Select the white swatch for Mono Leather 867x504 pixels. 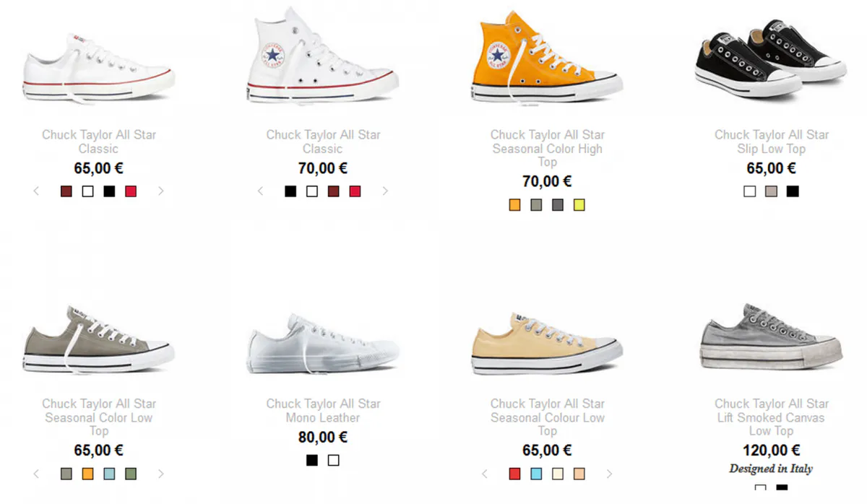(x=333, y=460)
